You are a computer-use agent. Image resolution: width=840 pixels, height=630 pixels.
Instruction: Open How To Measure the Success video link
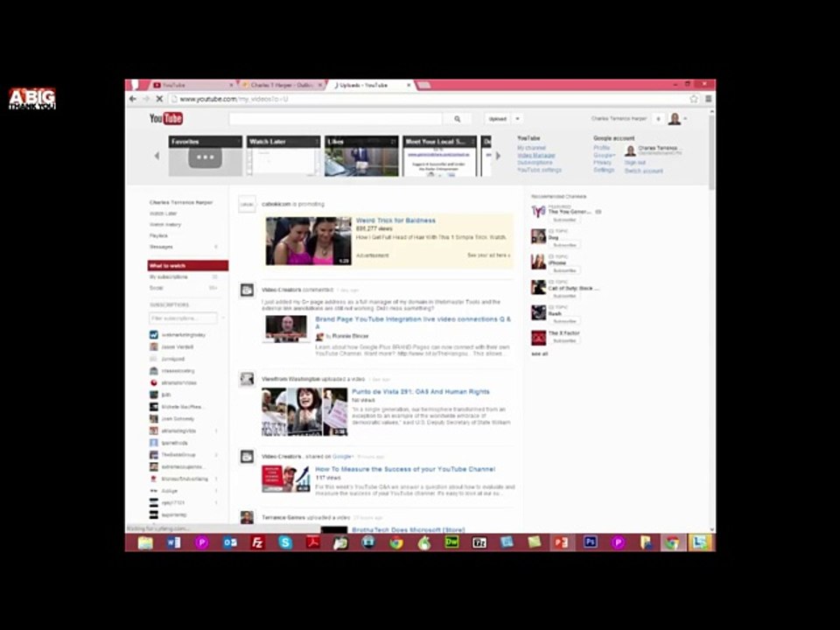(405, 469)
